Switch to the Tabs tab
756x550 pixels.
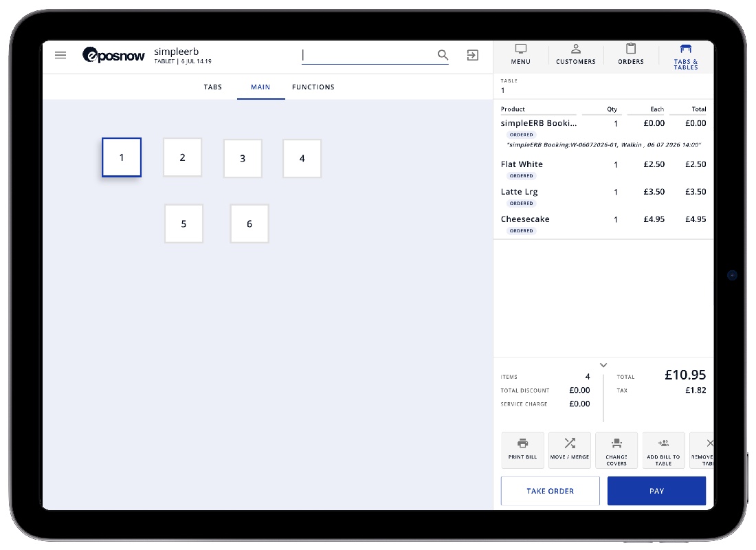(x=212, y=87)
